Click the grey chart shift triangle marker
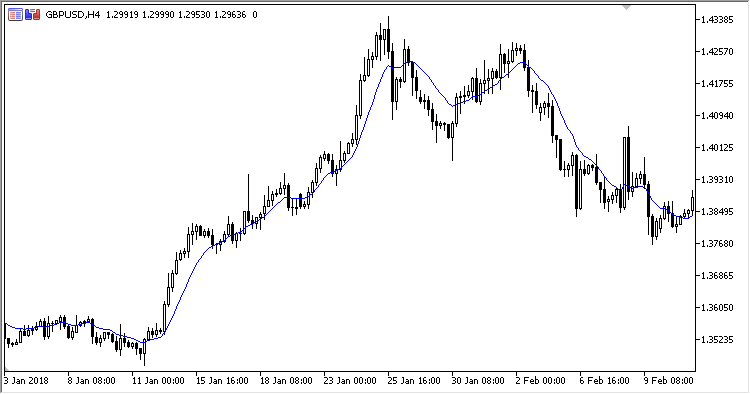 [x=627, y=8]
